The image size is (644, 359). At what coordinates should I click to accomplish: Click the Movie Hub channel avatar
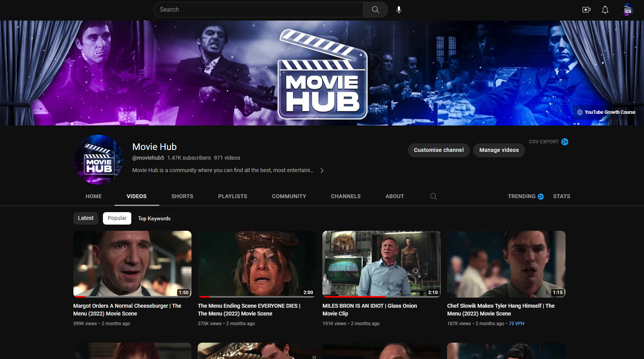coord(99,160)
